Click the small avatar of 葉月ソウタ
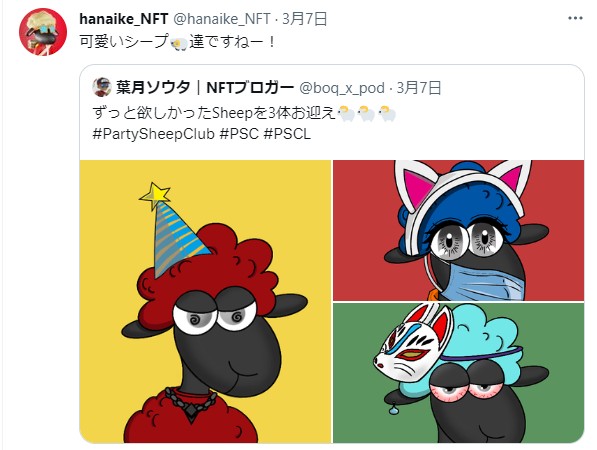This screenshot has height=450, width=597. 102,88
